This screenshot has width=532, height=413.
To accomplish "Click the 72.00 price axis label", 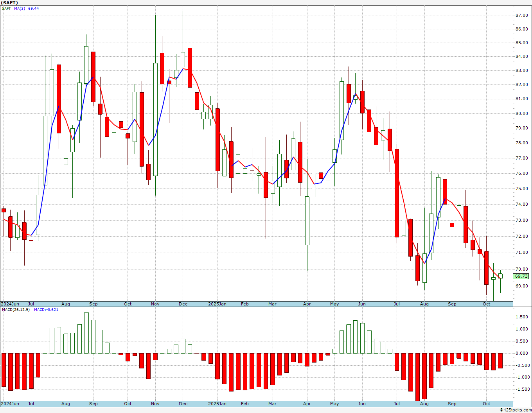I will tap(521, 236).
